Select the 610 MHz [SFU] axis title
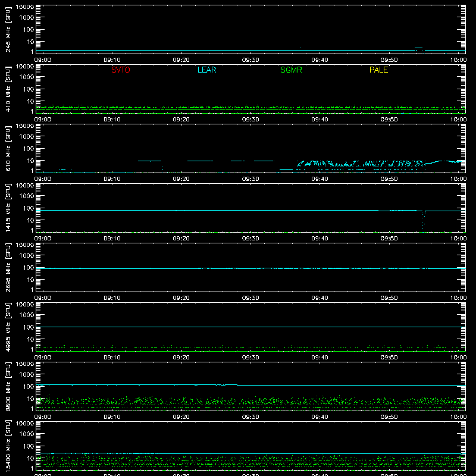476x476 pixels. [8, 149]
